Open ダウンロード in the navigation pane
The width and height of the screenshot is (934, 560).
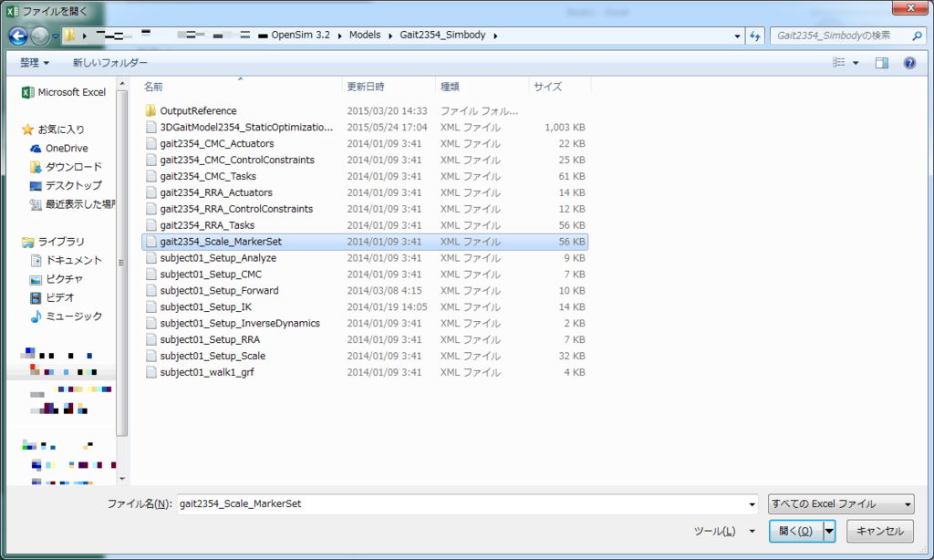66,167
